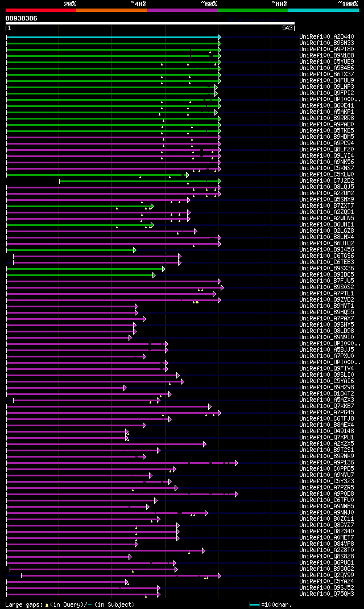Open hit UniRef100_Q9SHY5
The width and height of the screenshot is (364, 609).
[x=326, y=325]
